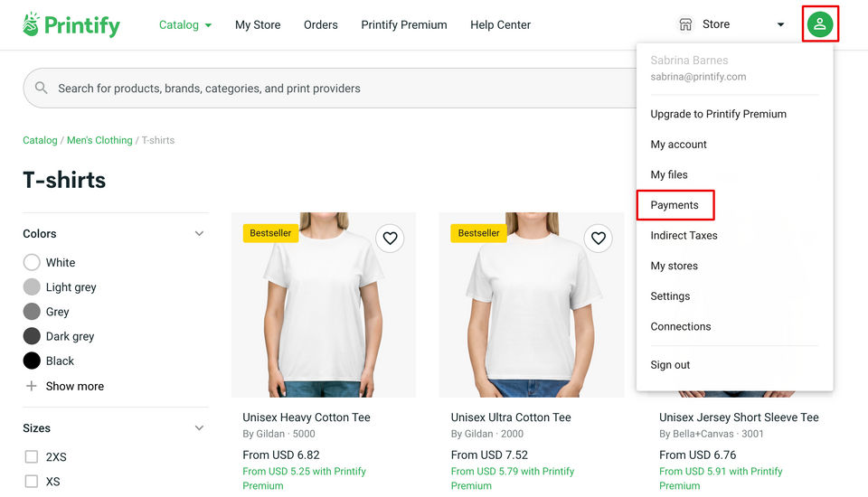Click the Men's Clothing breadcrumb link
The image size is (868, 497).
point(99,140)
